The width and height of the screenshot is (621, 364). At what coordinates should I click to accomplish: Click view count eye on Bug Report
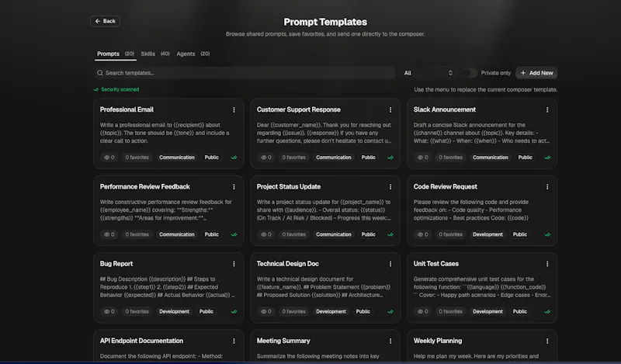coord(109,312)
